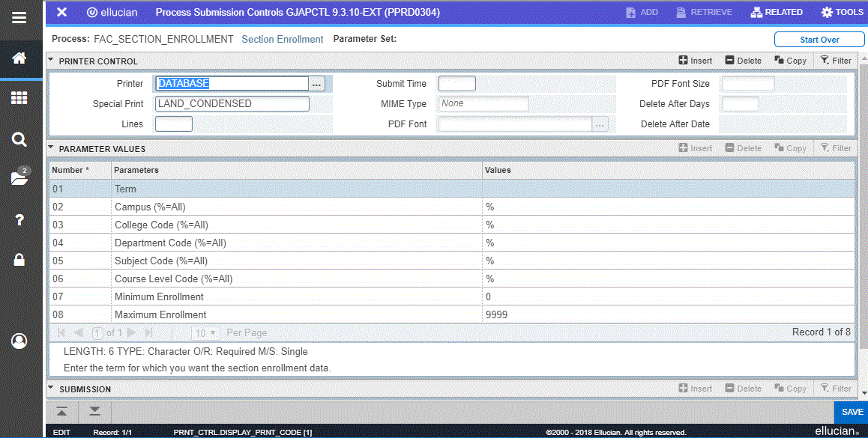Open Recently Opened folder icon
The width and height of the screenshot is (868, 438).
coord(19,178)
